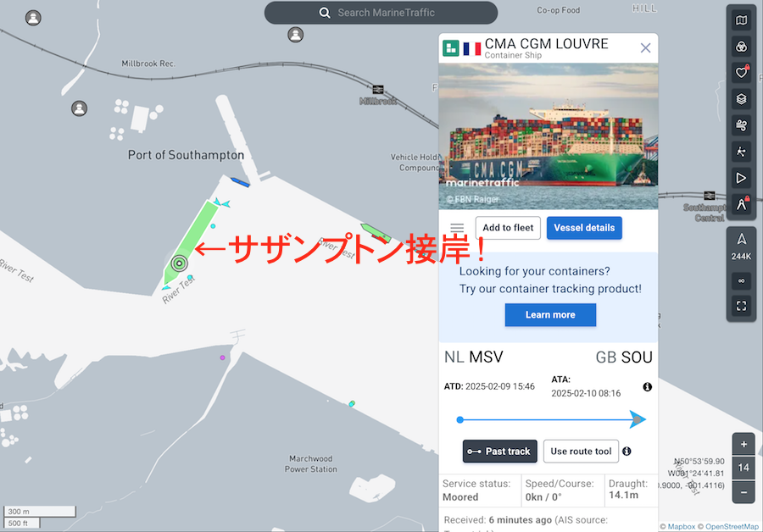
Task: Click the photographer marker near Millbrook Rec.
Action: (80, 108)
